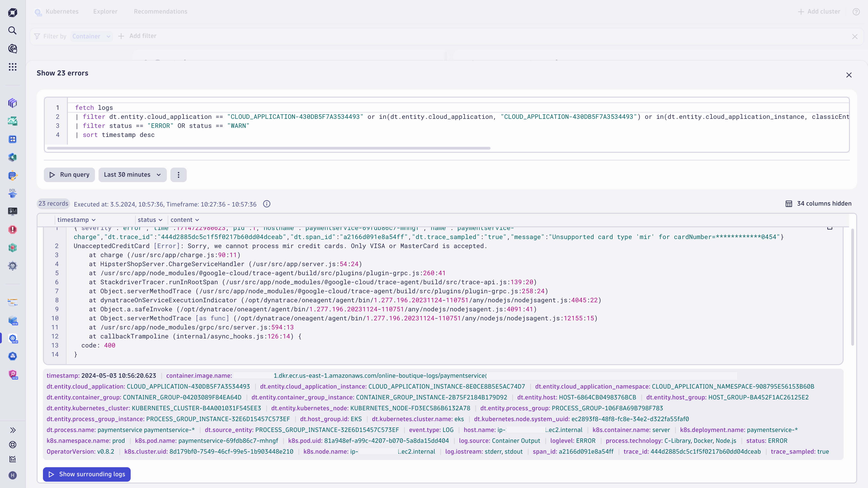Open the Kubernetes app icon in sidebar

[12, 338]
